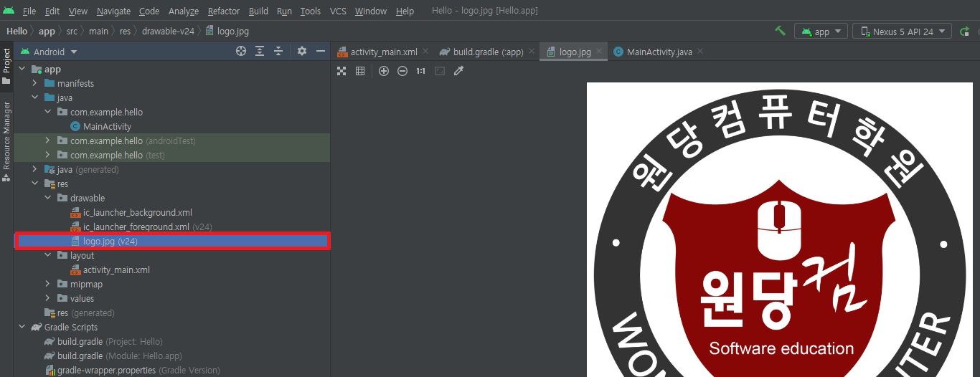
Task: Expand com.example.hello (test) package
Action: (48, 155)
